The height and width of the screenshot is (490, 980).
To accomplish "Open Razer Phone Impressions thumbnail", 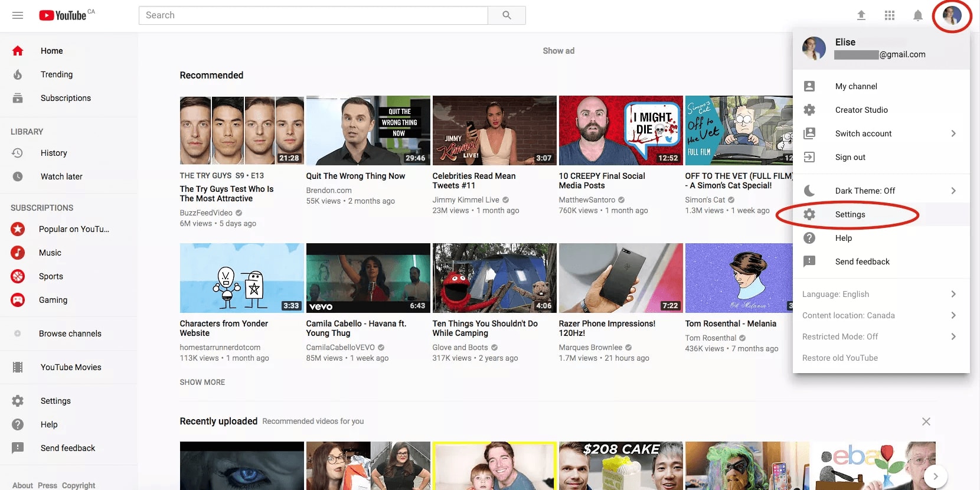I will point(620,278).
